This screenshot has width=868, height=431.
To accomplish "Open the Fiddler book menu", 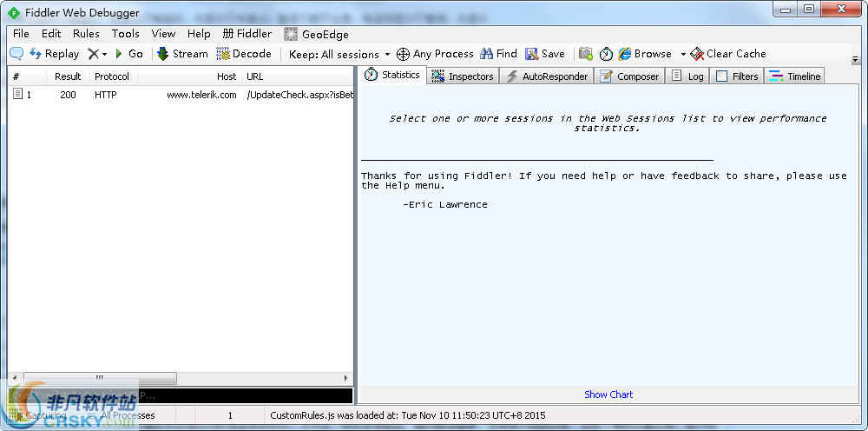I will tap(247, 34).
